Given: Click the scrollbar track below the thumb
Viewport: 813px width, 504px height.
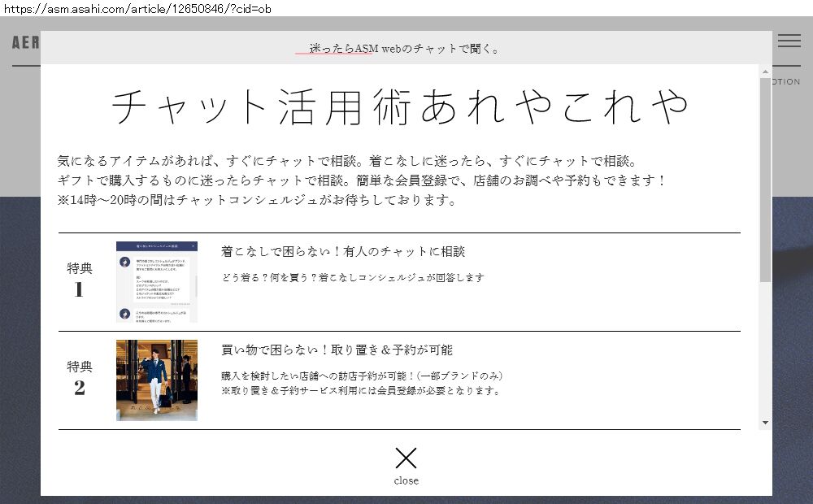Looking at the screenshot, I should click(x=765, y=350).
